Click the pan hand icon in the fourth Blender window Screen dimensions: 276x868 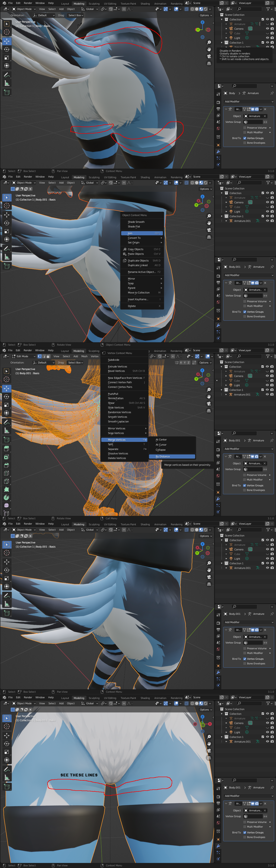point(209,570)
